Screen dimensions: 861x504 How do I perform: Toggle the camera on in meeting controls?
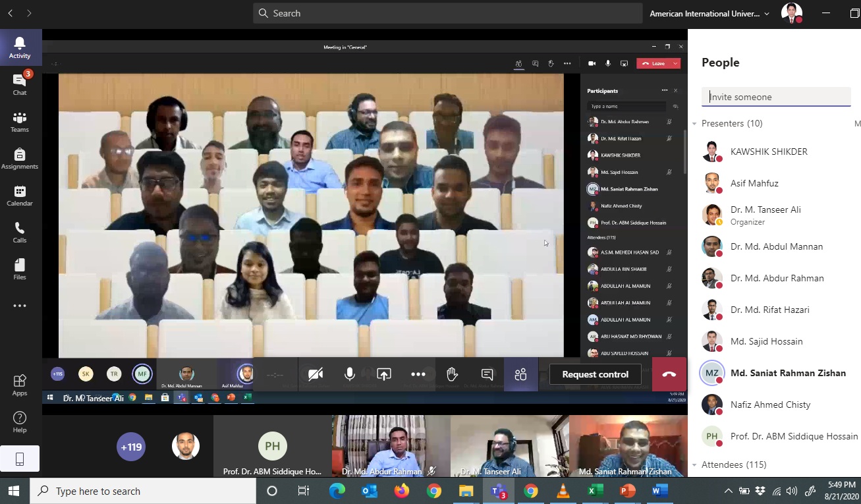(316, 374)
